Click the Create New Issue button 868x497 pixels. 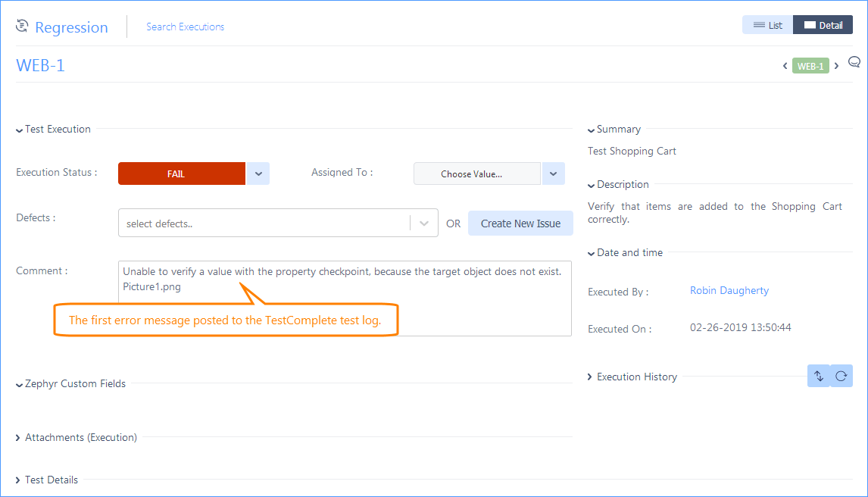tap(520, 223)
